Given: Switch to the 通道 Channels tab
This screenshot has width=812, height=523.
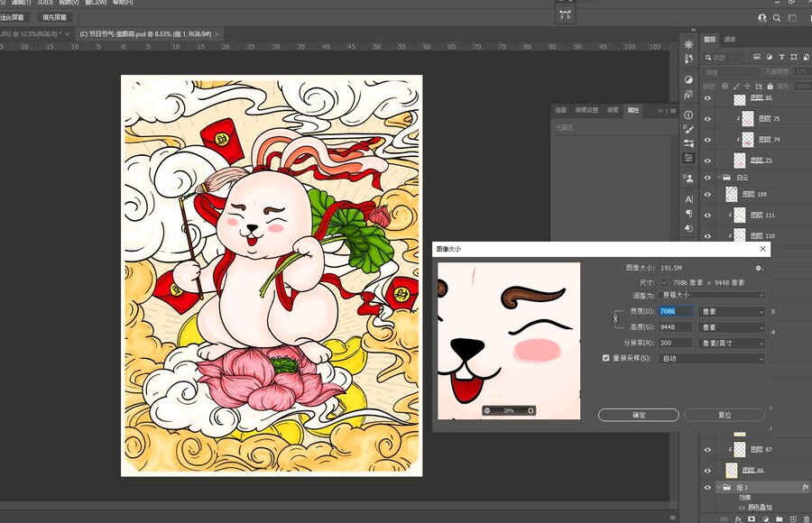Looking at the screenshot, I should point(730,40).
